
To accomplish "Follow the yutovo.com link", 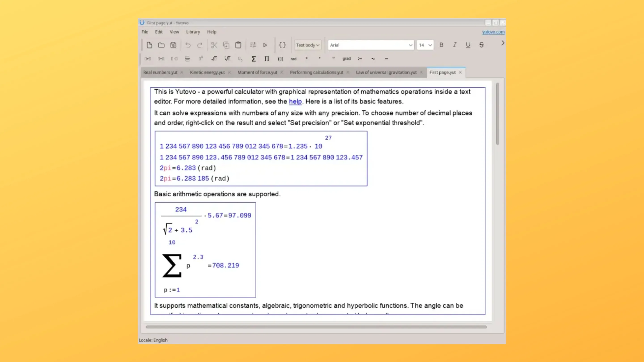I will pos(493,32).
